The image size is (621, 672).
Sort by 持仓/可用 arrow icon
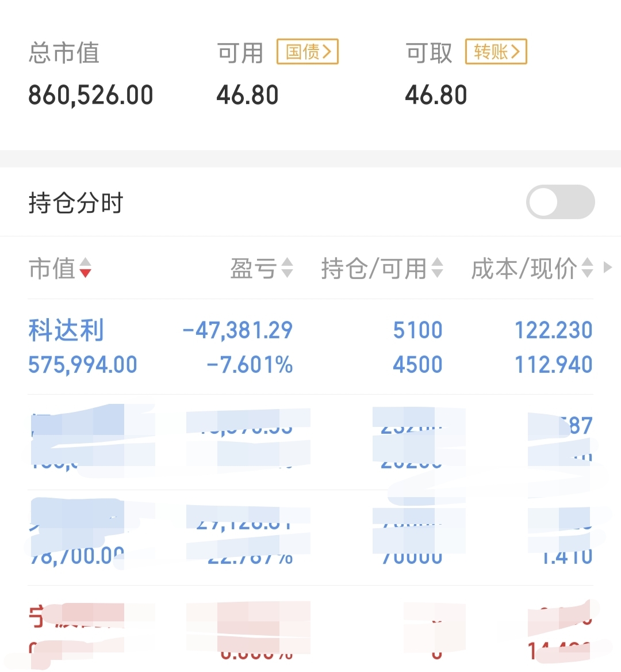click(x=437, y=268)
